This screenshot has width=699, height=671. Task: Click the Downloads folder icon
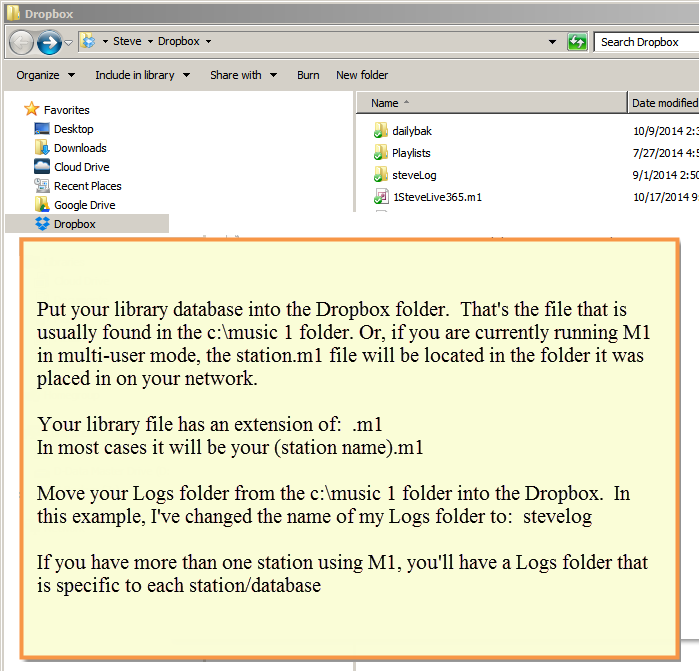42,147
